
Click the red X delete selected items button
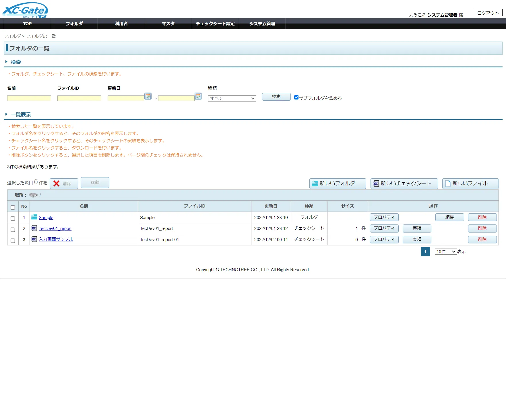click(64, 183)
